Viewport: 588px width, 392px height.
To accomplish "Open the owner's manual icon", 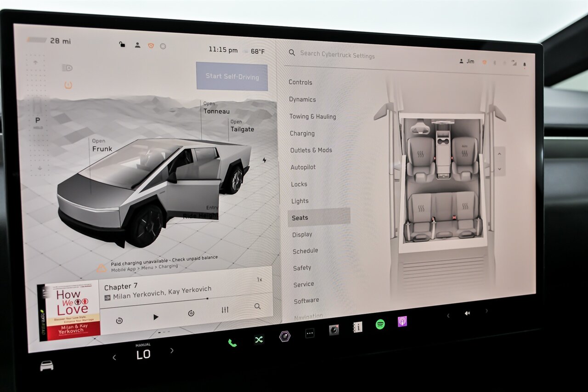I will pos(357,327).
